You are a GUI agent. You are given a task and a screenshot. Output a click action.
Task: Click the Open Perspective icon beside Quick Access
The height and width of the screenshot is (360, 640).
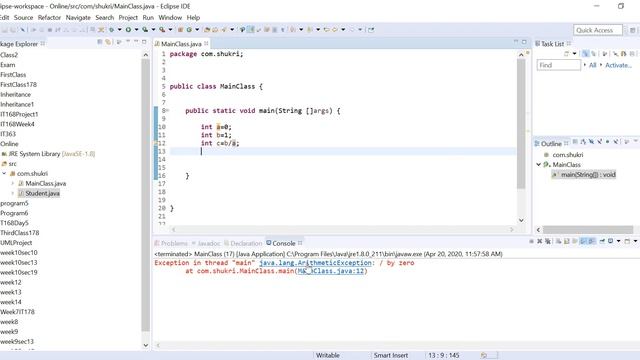tap(632, 30)
